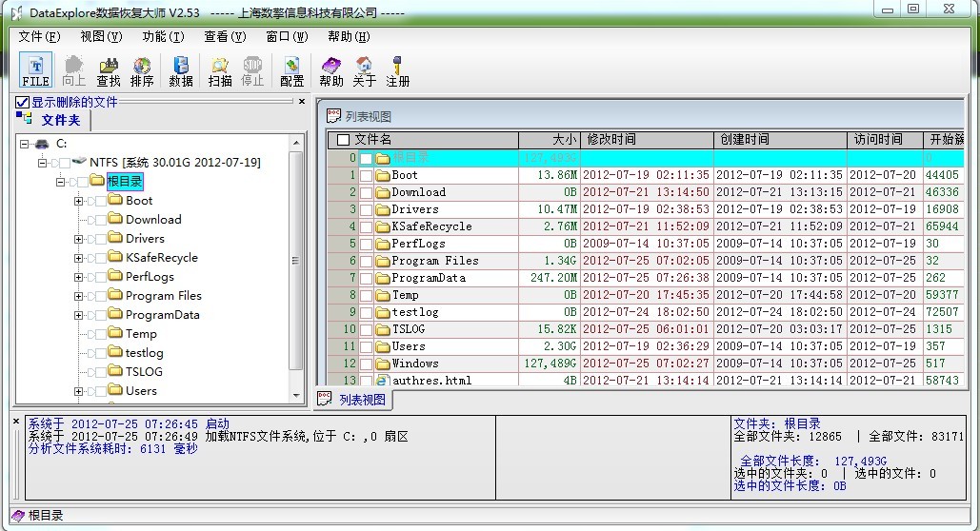This screenshot has width=980, height=531.
Task: Tick the checkbox next to Windows in list
Action: pos(366,364)
